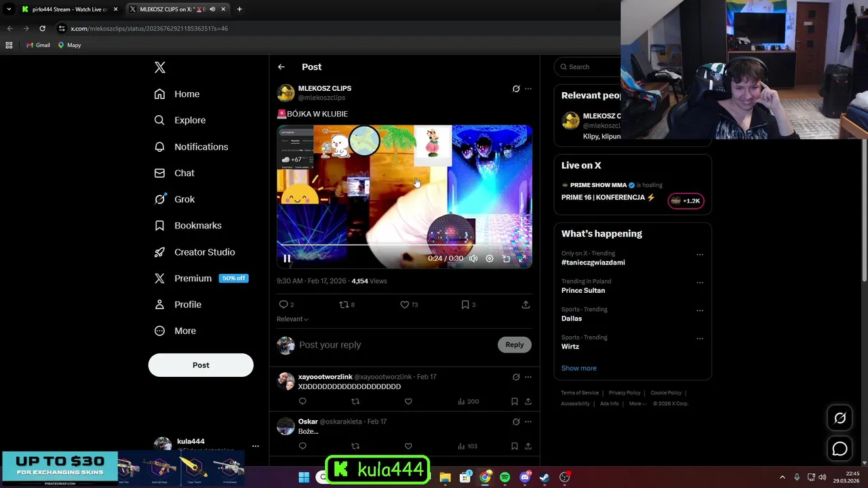Open the floating Grok button

coord(840,418)
